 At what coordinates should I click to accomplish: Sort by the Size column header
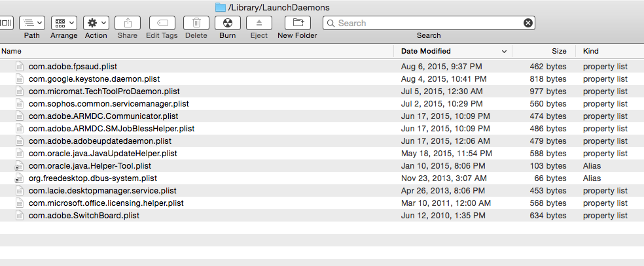click(559, 51)
